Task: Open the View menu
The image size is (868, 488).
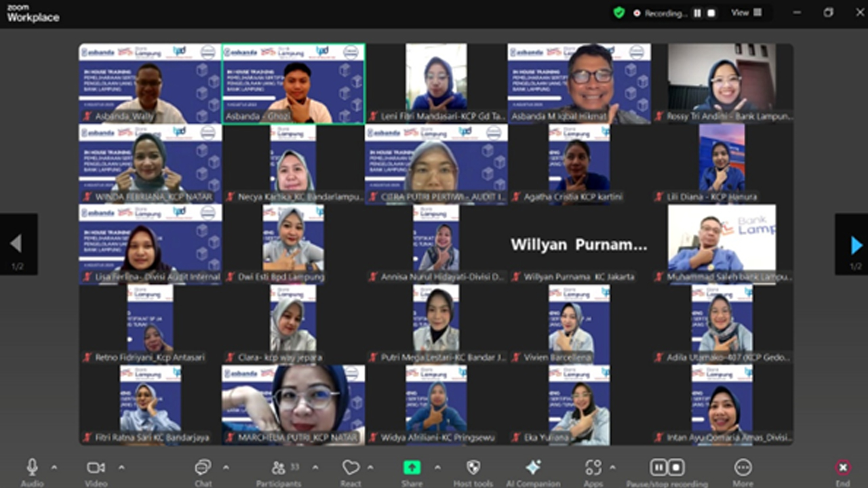Action: point(745,12)
